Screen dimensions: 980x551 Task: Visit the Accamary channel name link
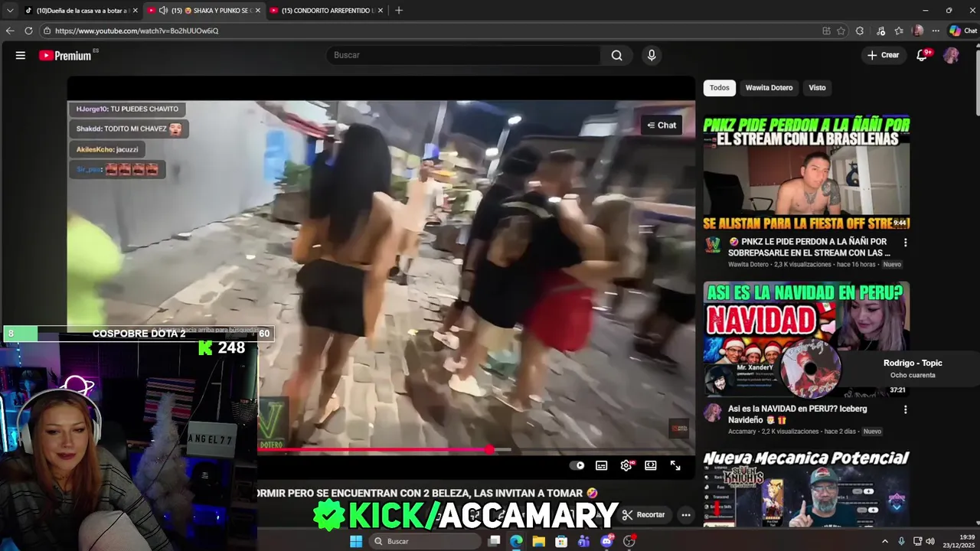(743, 432)
